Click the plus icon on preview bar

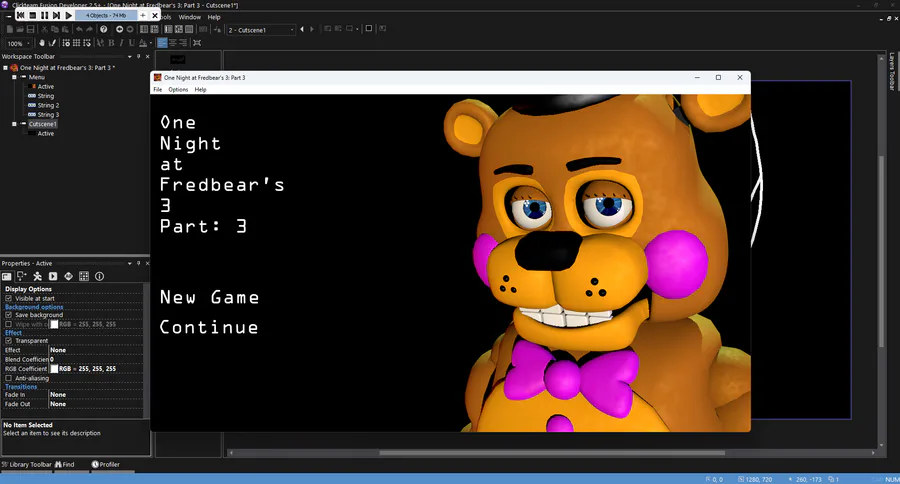(143, 16)
